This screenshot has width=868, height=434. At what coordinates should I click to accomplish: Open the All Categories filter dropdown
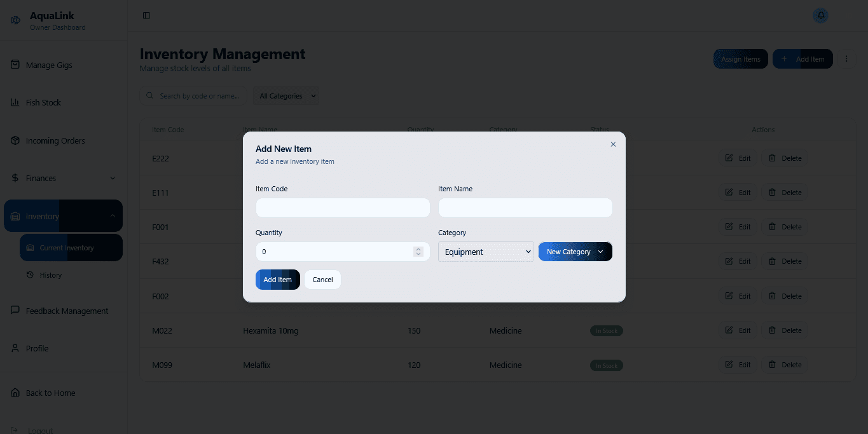[286, 95]
